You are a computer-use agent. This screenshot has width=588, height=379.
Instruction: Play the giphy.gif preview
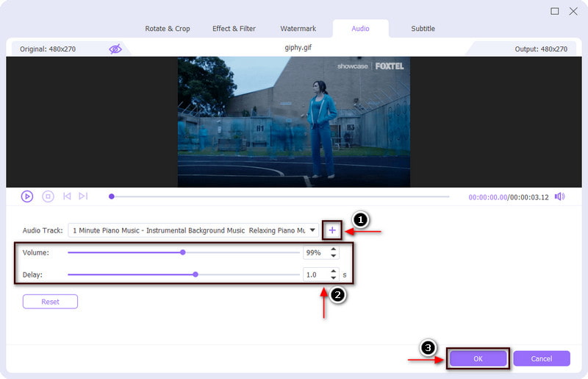[x=27, y=196]
